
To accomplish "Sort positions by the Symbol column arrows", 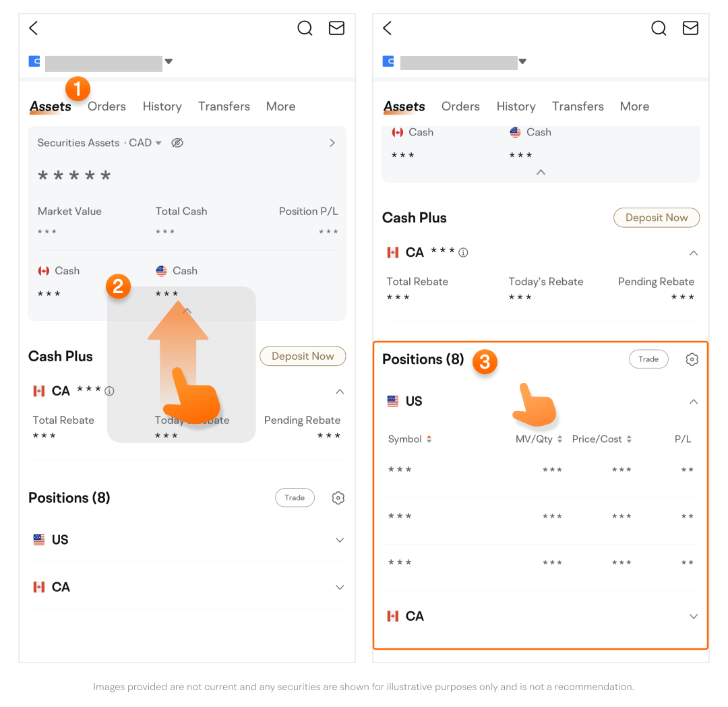I will 429,439.
